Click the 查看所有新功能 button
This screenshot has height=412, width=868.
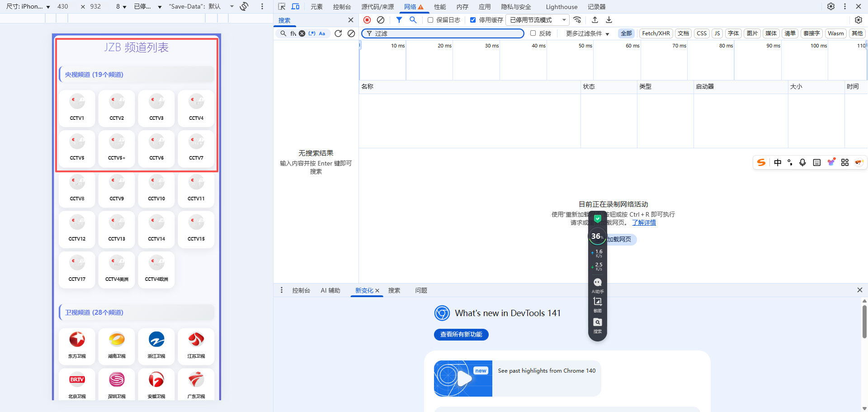(x=461, y=335)
